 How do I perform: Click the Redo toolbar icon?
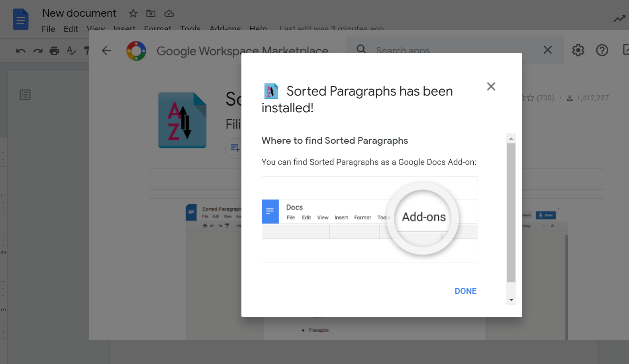38,51
